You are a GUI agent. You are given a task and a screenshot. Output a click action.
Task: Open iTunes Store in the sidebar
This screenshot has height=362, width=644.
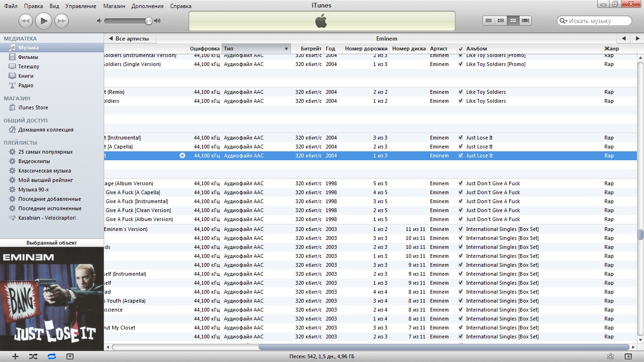(x=33, y=107)
